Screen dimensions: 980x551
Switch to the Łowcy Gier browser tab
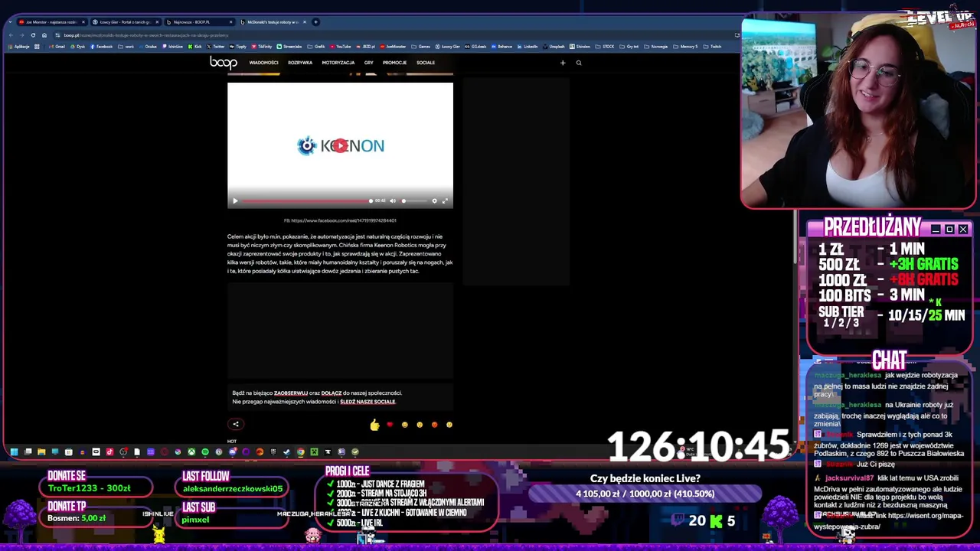pos(124,22)
